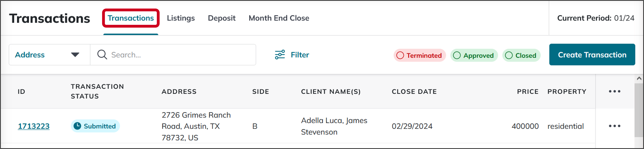Expand the dropdown arrow next to Address
This screenshot has width=644, height=149.
point(75,55)
